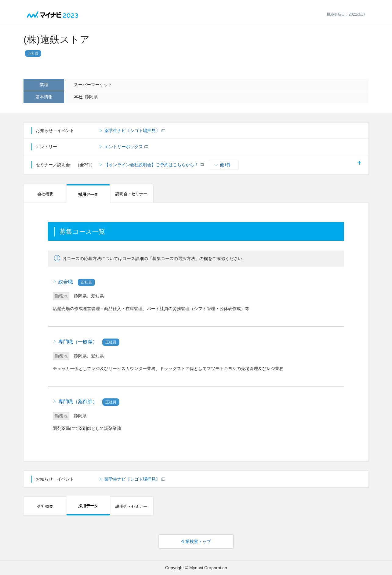Click 企業検索トップ button
The height and width of the screenshot is (575, 392).
point(196,541)
